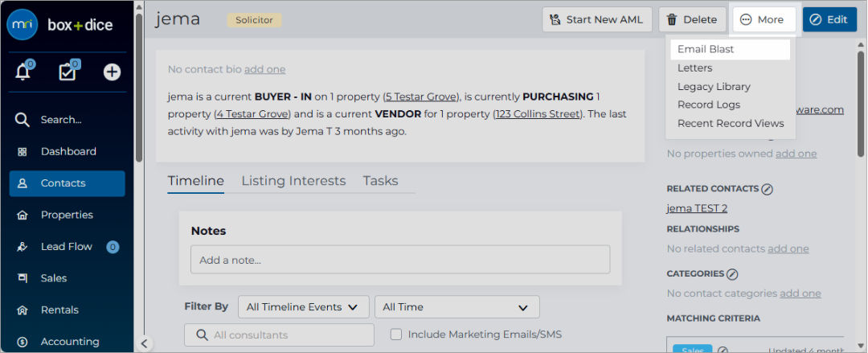Open the All Time dropdown

457,307
